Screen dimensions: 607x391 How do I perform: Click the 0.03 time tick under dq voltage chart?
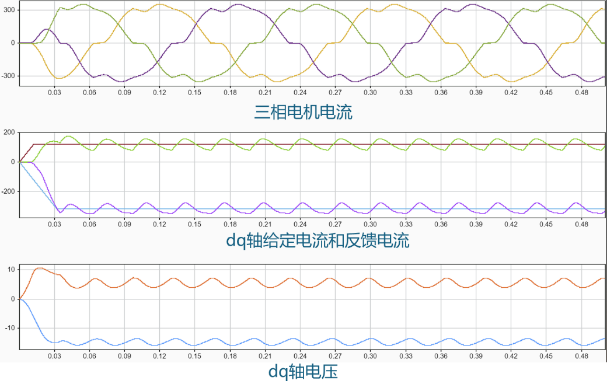[x=54, y=356]
